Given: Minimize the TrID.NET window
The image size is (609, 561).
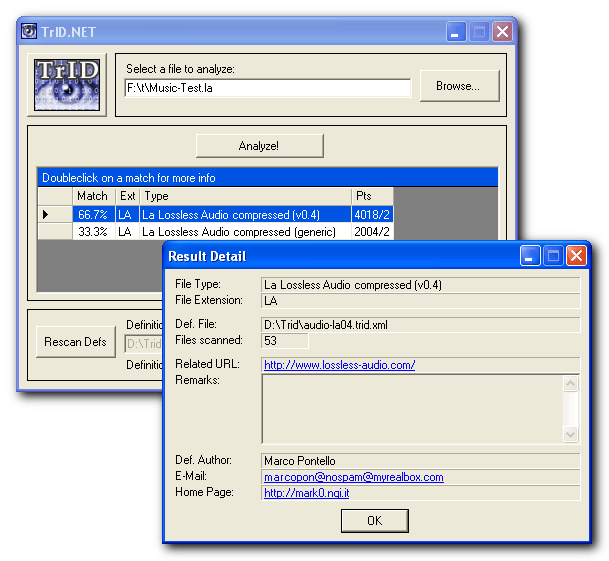Looking at the screenshot, I should click(456, 31).
